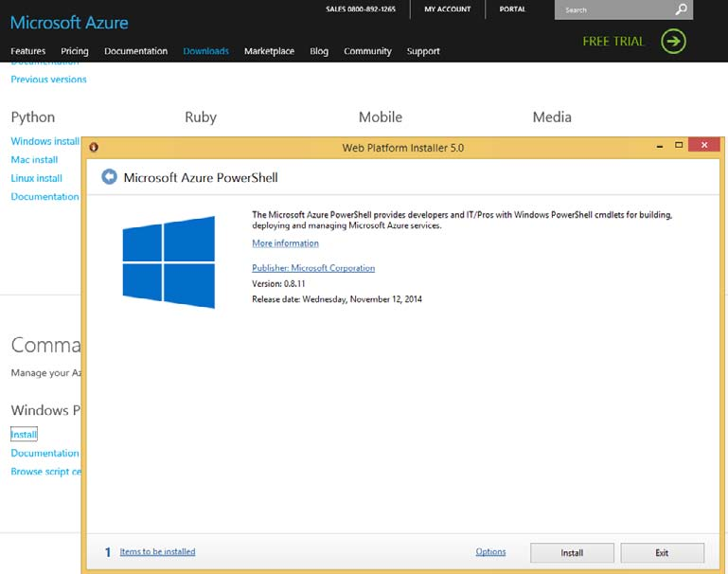The image size is (728, 574).
Task: Maximize the Web Platform Installer window
Action: coord(679,146)
